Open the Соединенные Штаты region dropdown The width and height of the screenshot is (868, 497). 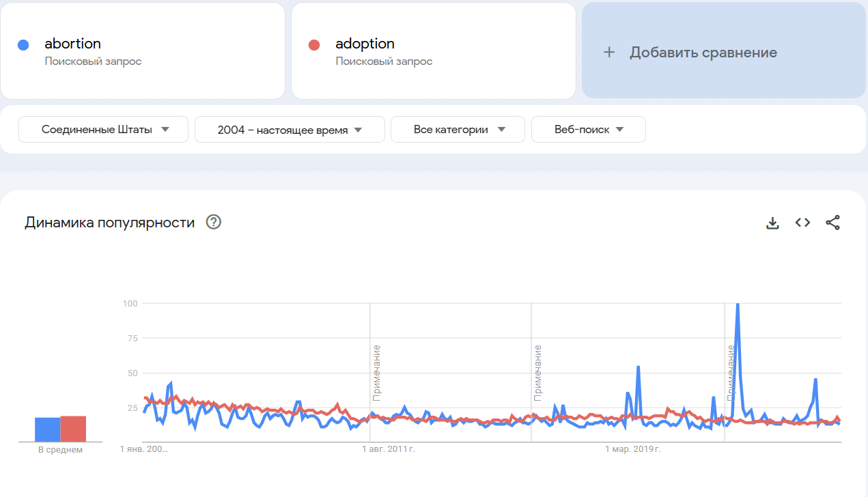[x=103, y=130]
